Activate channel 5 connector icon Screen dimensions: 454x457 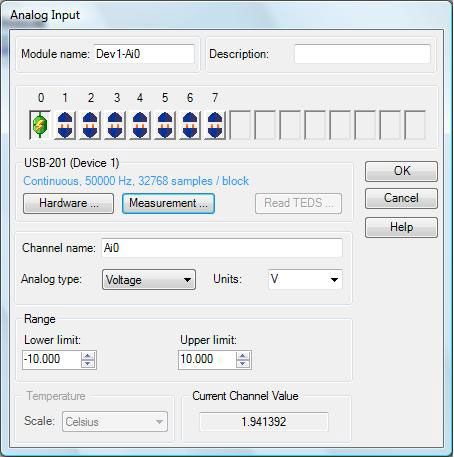[165, 125]
